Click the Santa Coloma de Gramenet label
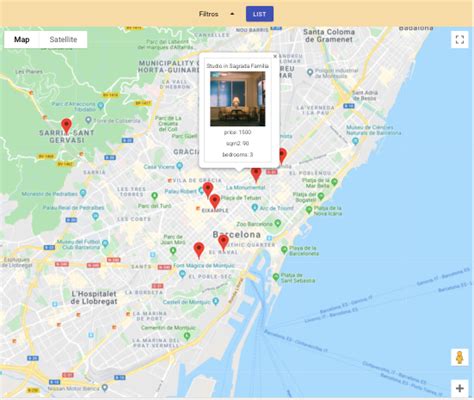Image resolution: width=474 pixels, height=400 pixels. (329, 36)
